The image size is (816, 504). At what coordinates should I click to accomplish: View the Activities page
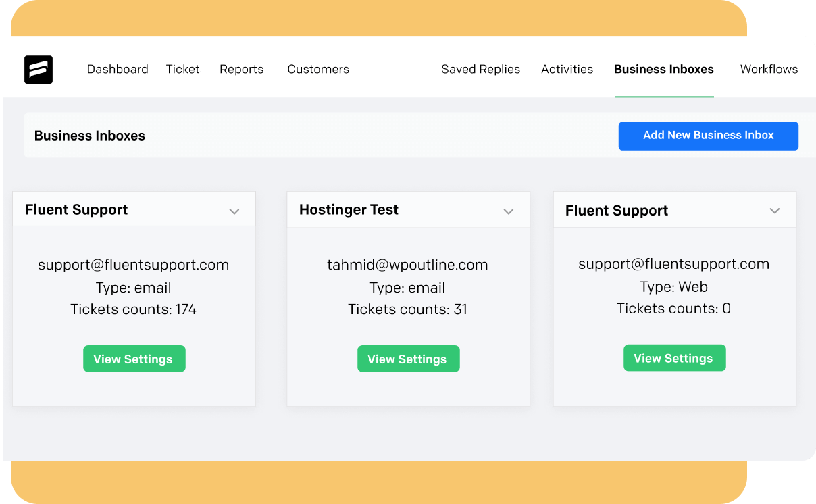click(567, 69)
